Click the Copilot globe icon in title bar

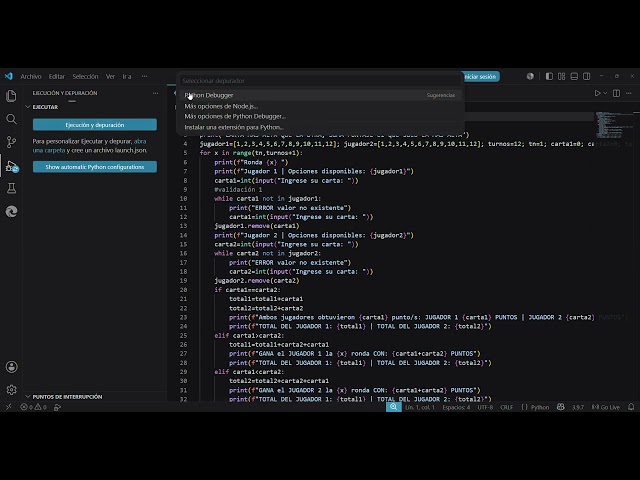tap(530, 76)
